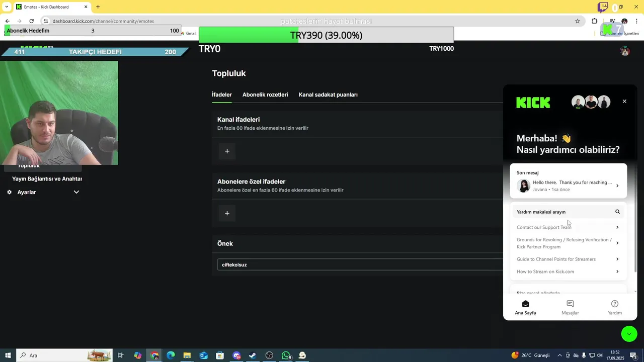The height and width of the screenshot is (362, 644).
Task: Bookmark this page with star icon
Action: (578, 21)
